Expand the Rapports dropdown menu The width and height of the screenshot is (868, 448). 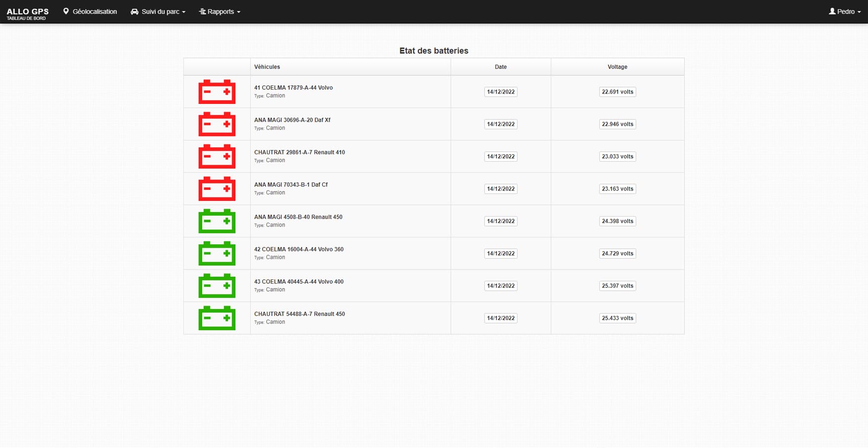[219, 11]
